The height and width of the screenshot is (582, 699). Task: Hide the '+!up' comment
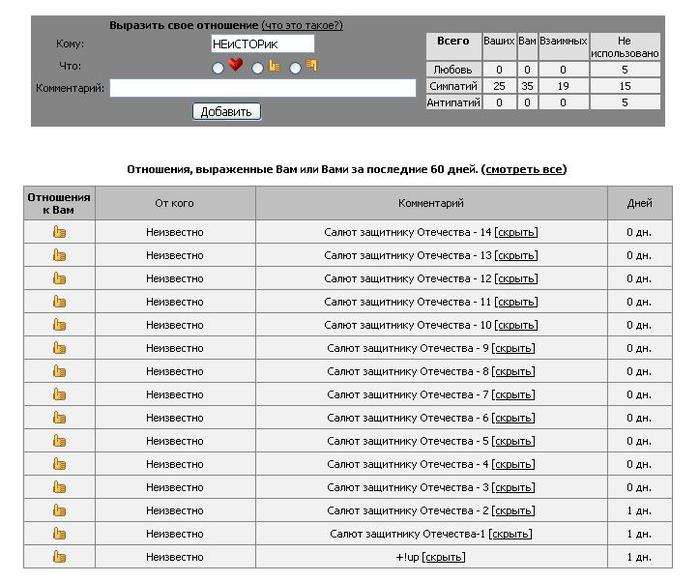[444, 557]
